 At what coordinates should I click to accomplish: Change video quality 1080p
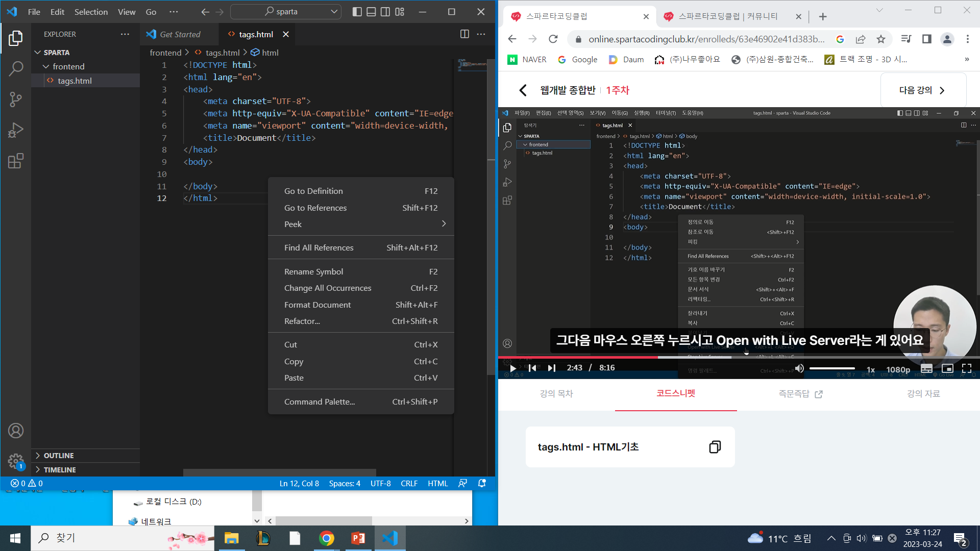(x=898, y=369)
